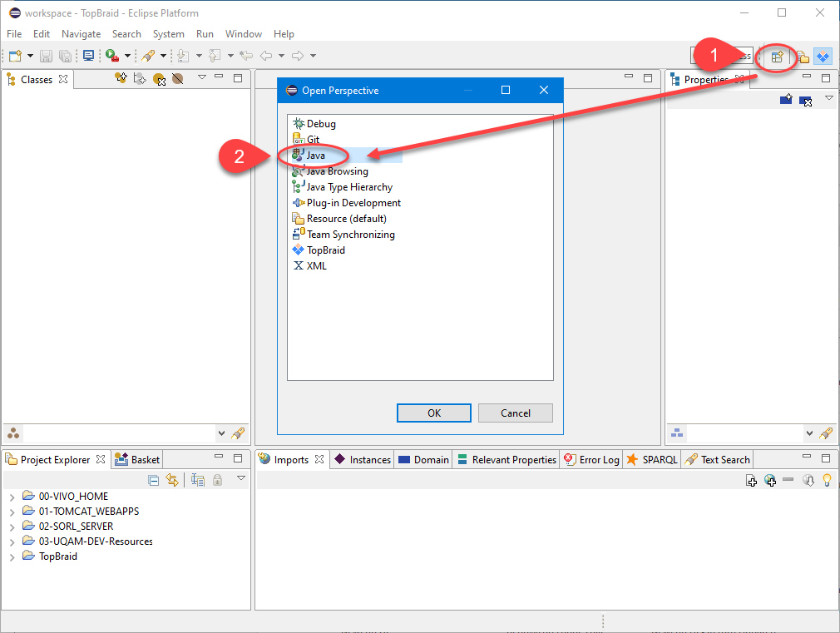This screenshot has height=633, width=840.
Task: Open Window menu
Action: click(243, 34)
